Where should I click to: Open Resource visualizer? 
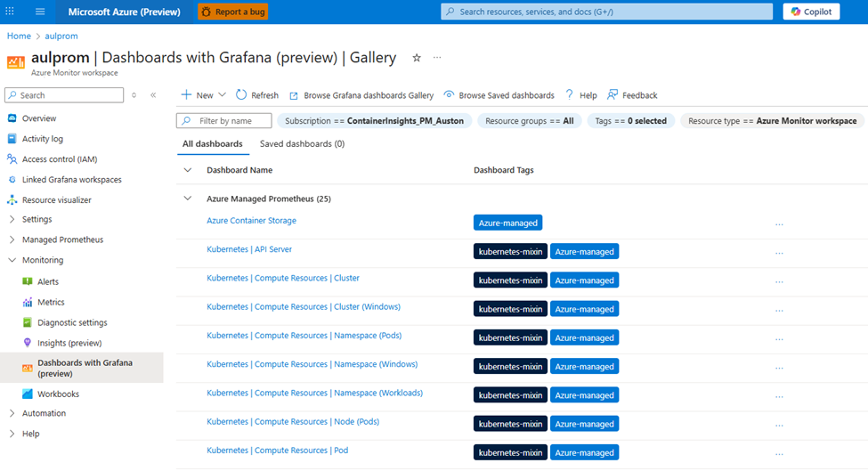point(56,200)
